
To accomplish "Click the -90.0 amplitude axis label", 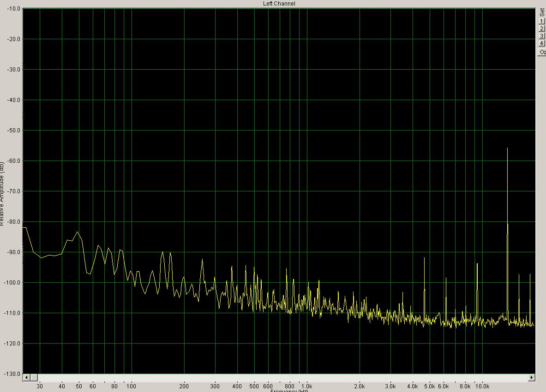I will click(13, 252).
